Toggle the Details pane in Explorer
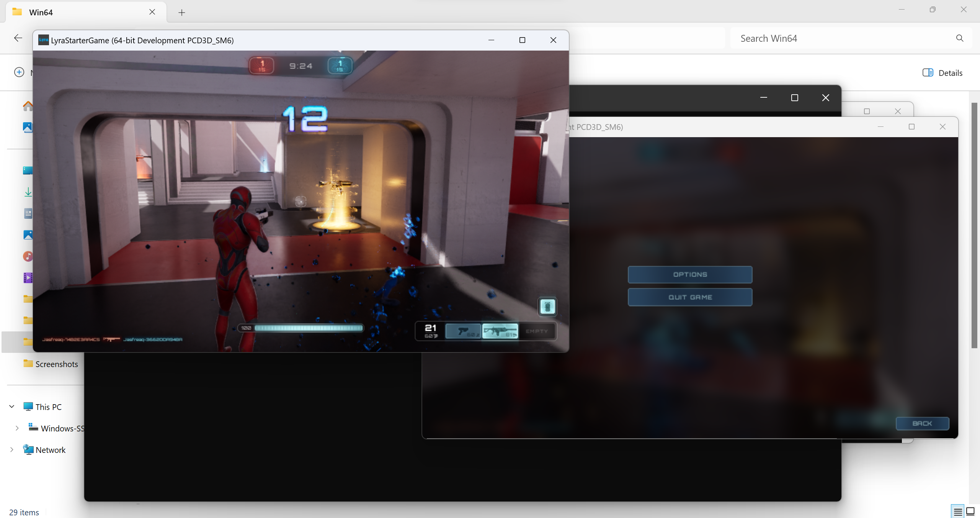The height and width of the screenshot is (518, 980). (942, 73)
